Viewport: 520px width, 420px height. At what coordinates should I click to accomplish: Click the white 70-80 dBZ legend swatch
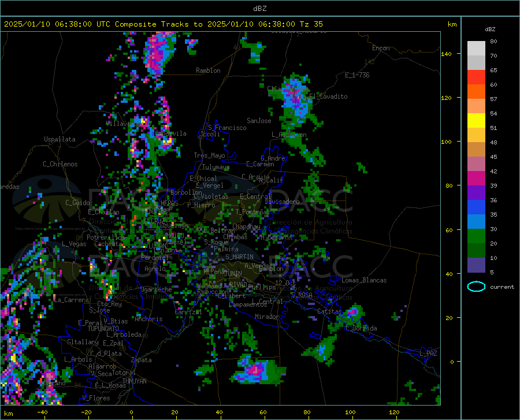tap(476, 49)
